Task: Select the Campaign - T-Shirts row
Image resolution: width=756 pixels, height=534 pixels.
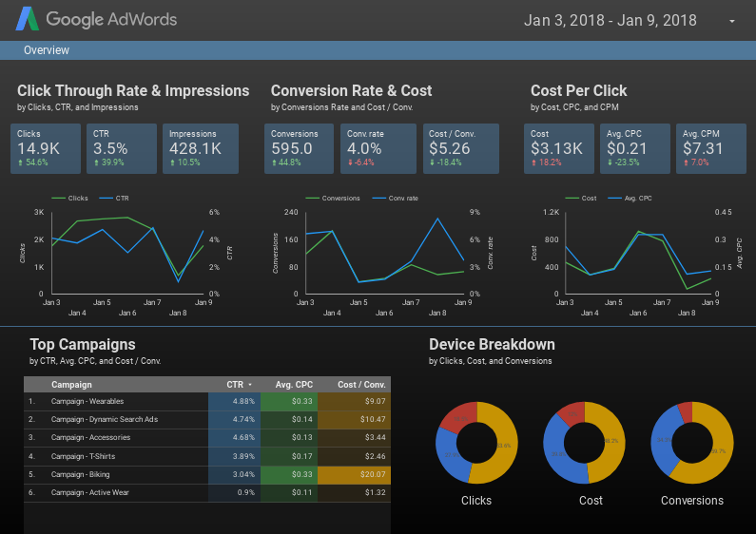Action: (x=207, y=456)
